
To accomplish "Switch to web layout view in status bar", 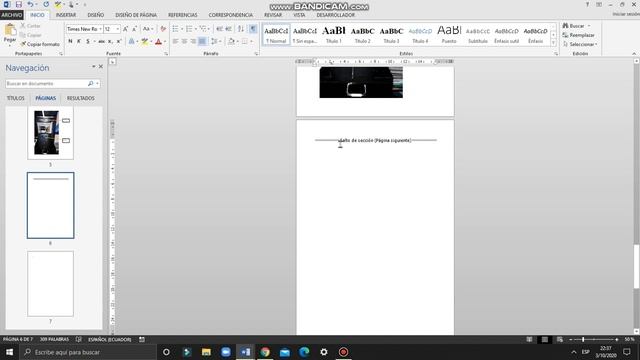I will point(560,340).
